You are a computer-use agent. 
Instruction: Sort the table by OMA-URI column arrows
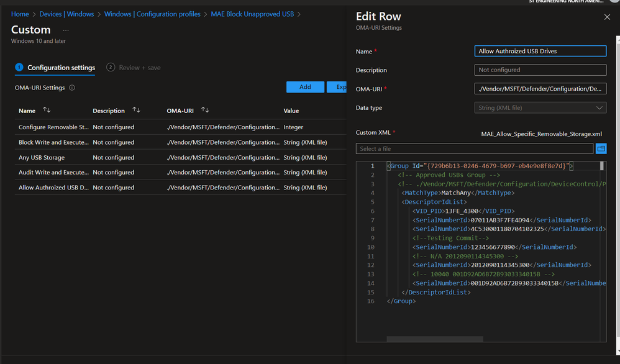point(205,111)
